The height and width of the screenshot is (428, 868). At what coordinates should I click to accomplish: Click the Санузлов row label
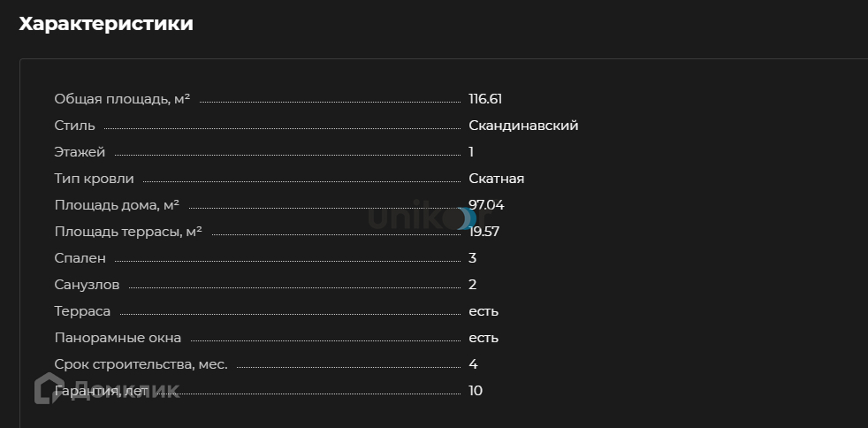pyautogui.click(x=87, y=285)
